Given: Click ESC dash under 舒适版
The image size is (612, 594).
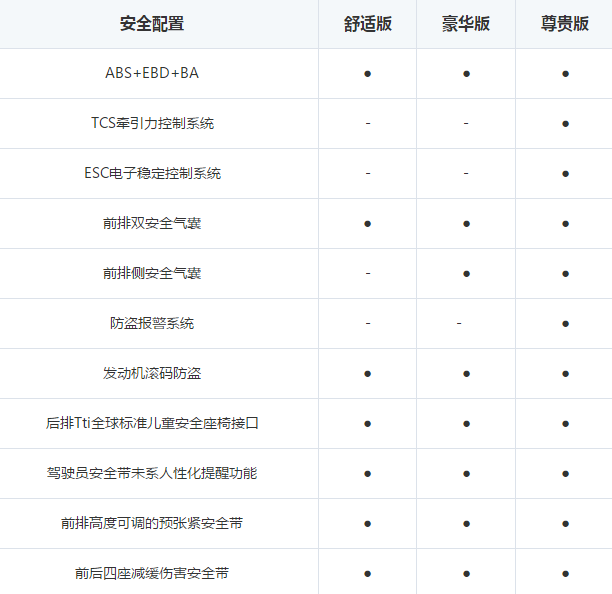Looking at the screenshot, I should pos(368,173).
